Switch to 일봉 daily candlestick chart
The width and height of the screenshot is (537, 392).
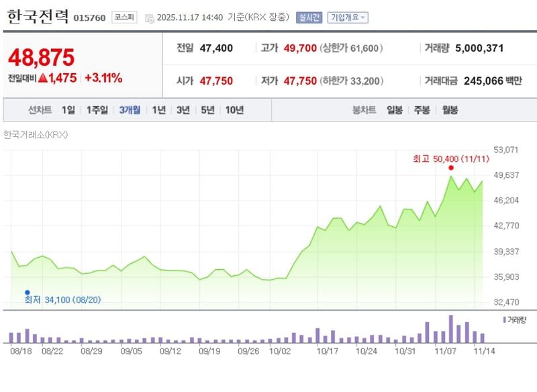coord(395,110)
